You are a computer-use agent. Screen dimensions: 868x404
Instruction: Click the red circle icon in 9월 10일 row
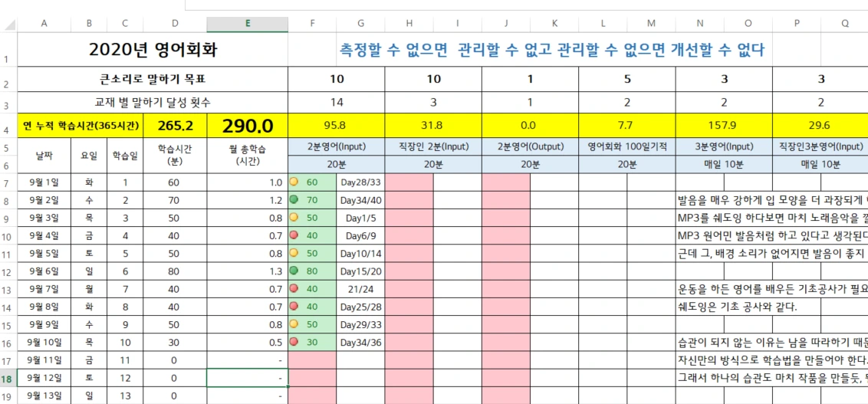(x=294, y=342)
